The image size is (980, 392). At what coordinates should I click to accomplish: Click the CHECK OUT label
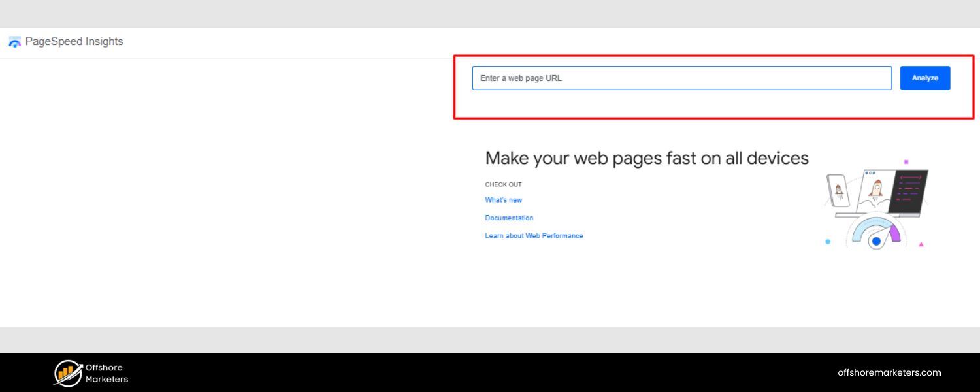503,184
